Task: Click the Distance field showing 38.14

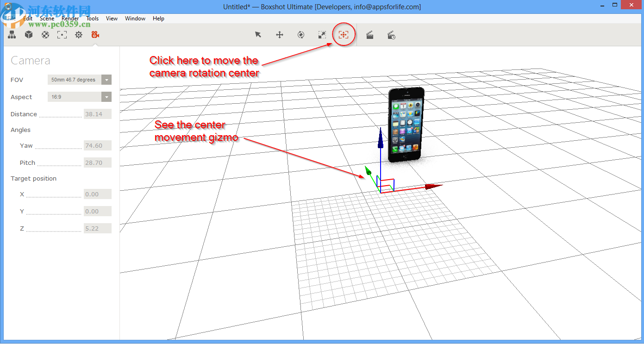Action: point(98,114)
